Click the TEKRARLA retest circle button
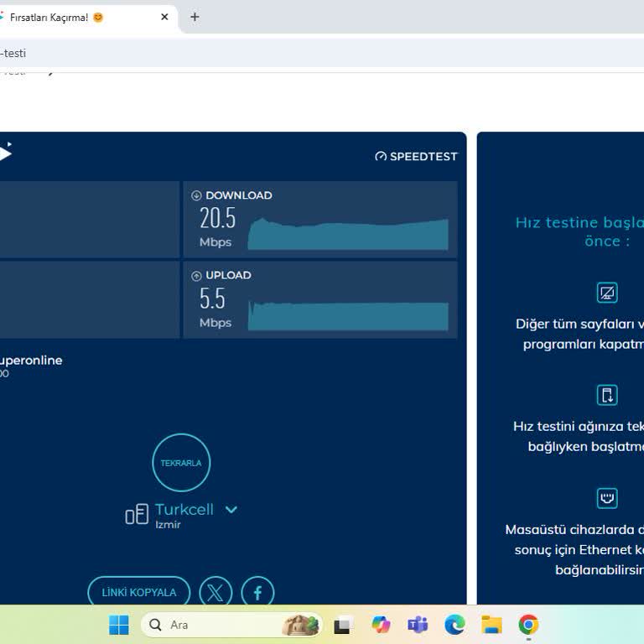644x644 pixels. [x=181, y=462]
